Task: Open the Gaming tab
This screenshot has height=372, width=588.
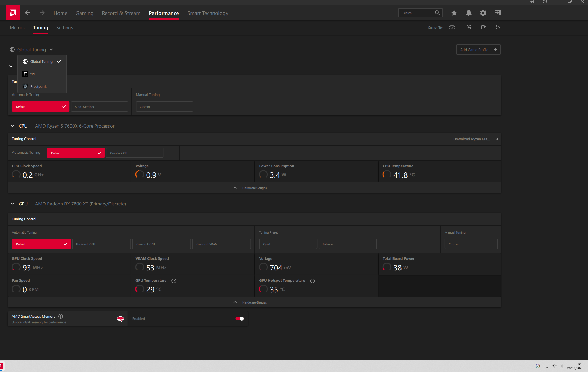Action: pos(85,13)
